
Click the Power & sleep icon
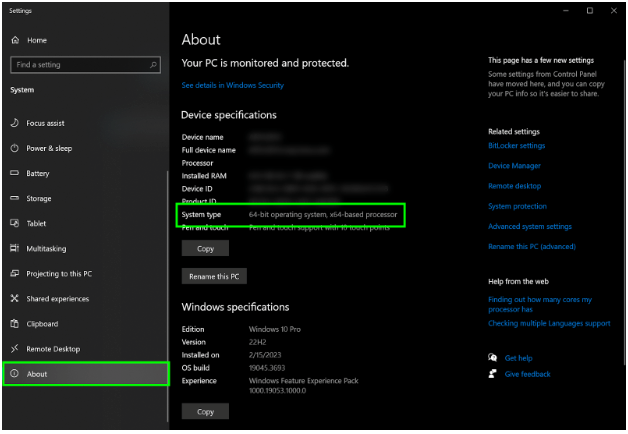[14, 148]
